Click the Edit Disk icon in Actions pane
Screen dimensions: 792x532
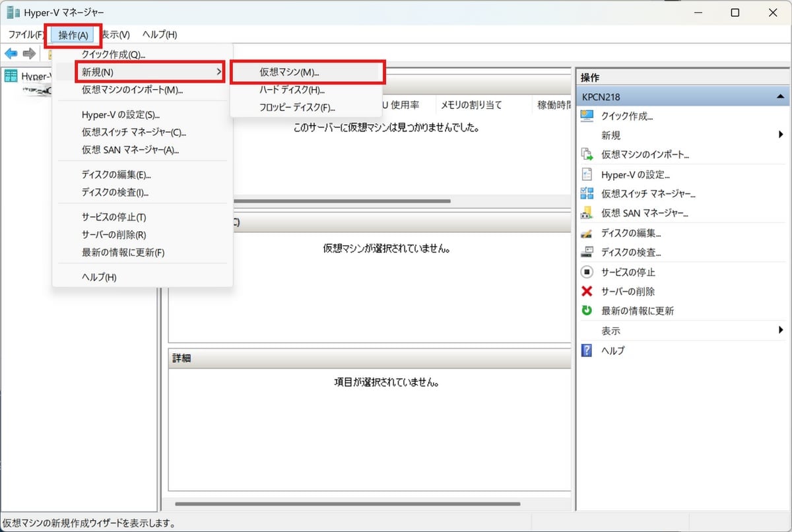tap(587, 233)
